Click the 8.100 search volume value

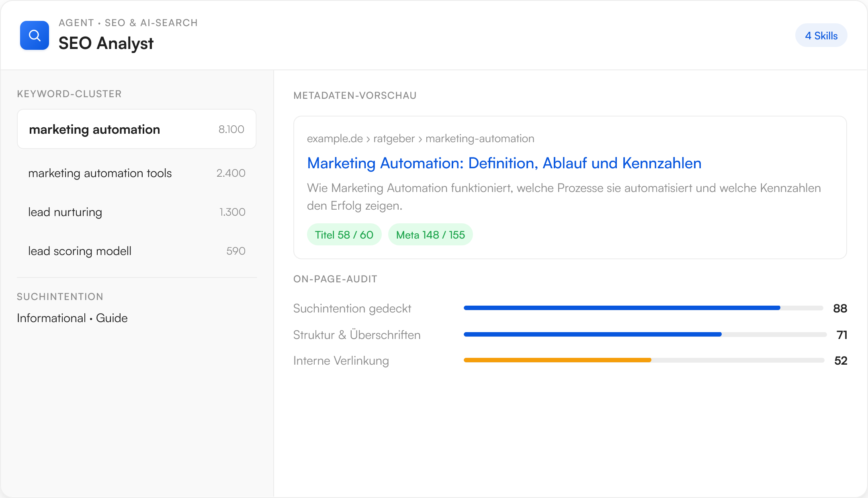(x=231, y=129)
